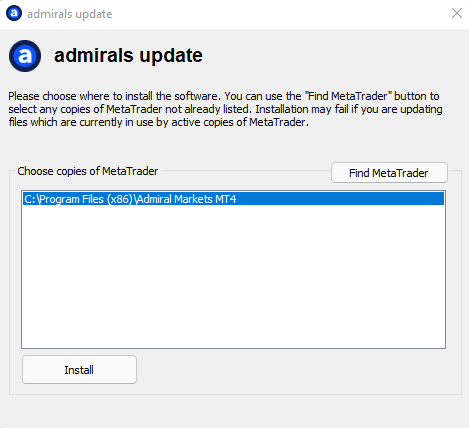
Task: Close the admirals update window
Action: pos(457,13)
